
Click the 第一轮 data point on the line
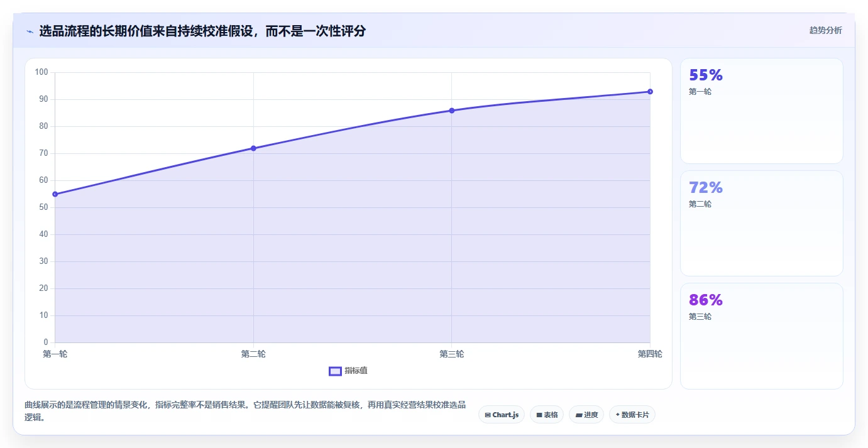point(55,194)
